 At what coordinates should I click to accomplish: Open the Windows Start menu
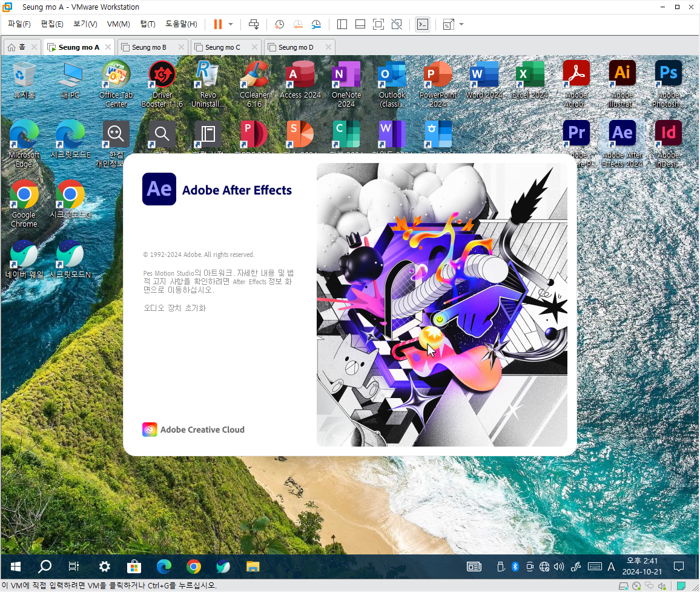coord(16,567)
